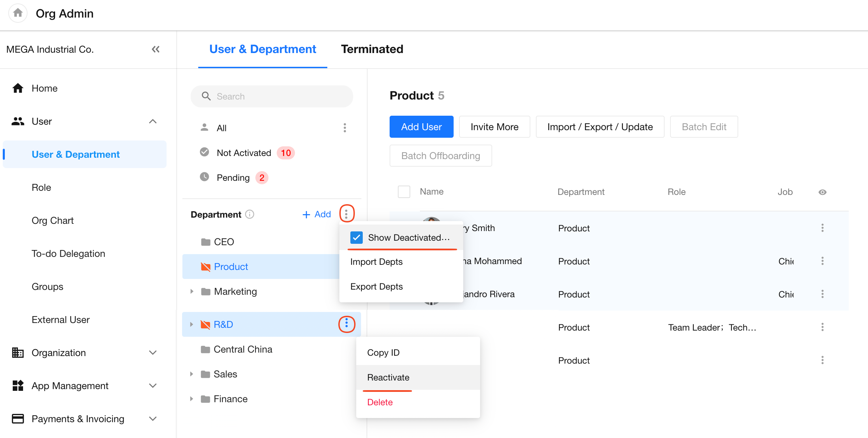Click the Add User button
Image resolution: width=868 pixels, height=438 pixels.
421,127
